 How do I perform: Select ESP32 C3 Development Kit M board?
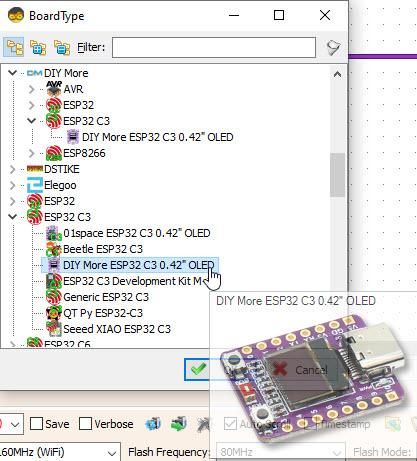pyautogui.click(x=132, y=281)
